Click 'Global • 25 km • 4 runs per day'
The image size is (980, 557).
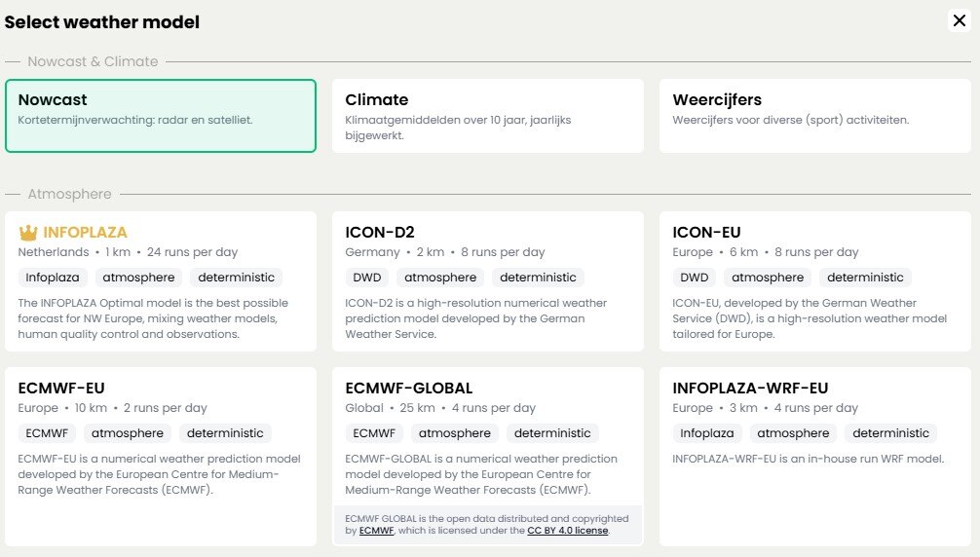click(x=440, y=408)
